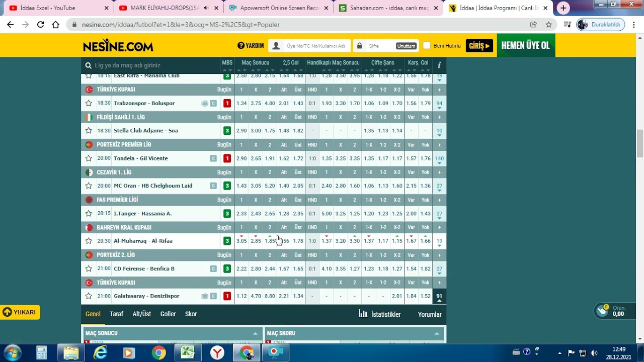Expand 140 more bets for Tondela - Gil Vicente
Viewport: 644px width, 362px height.
(x=439, y=159)
